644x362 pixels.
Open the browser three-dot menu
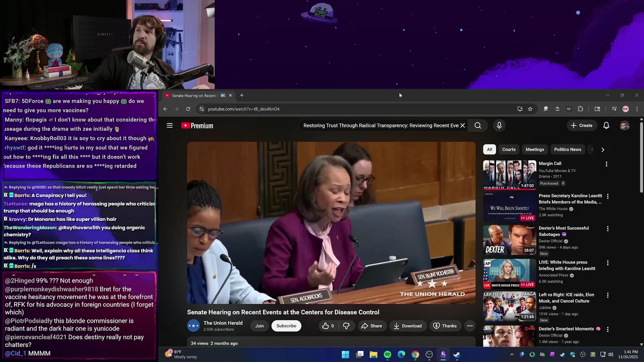[637, 109]
